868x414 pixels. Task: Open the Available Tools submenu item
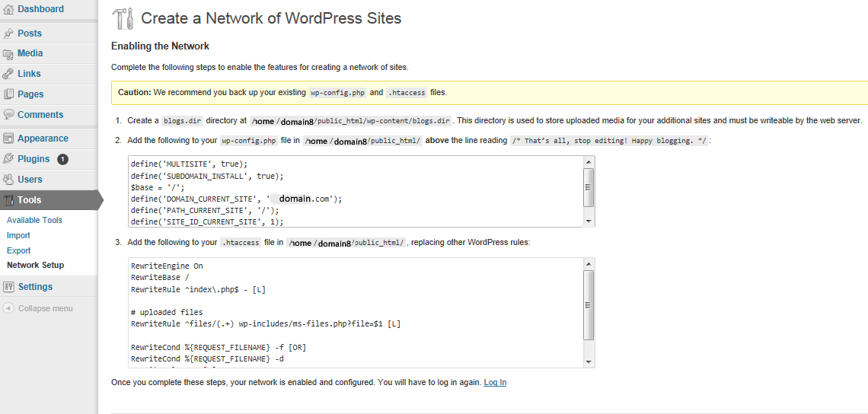[34, 220]
